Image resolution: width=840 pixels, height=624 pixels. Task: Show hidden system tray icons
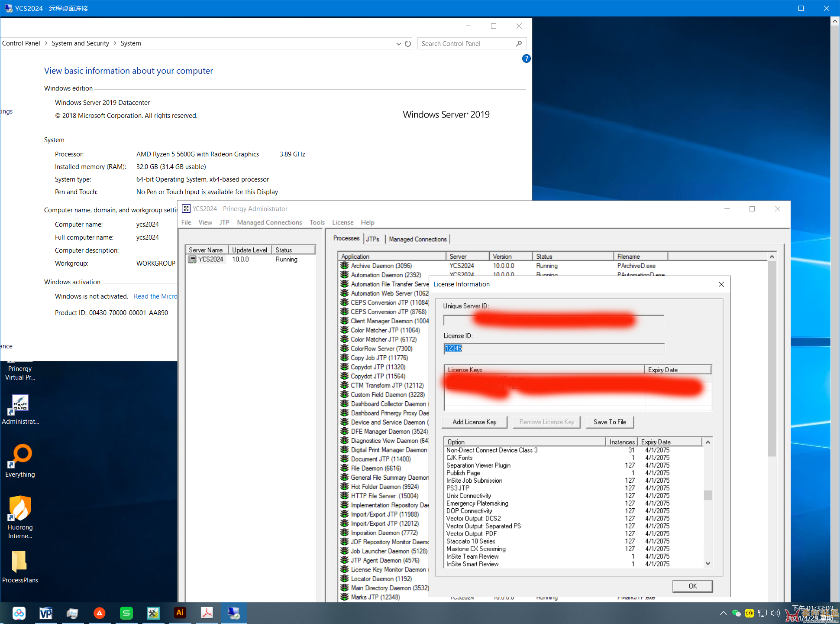(723, 613)
